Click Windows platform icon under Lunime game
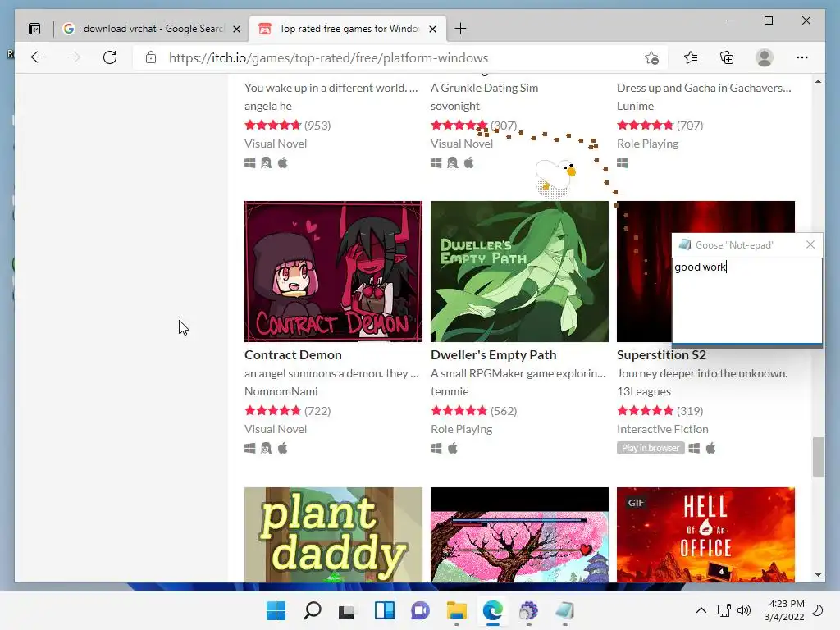Viewport: 840px width, 630px height. coord(622,163)
